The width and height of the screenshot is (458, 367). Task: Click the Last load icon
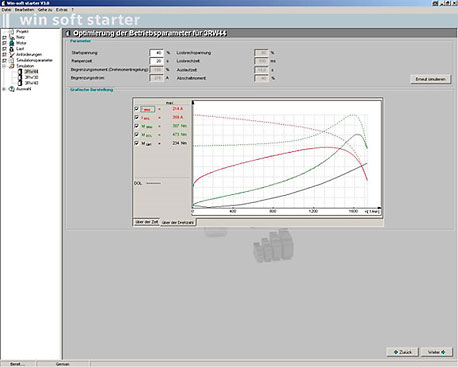pos(11,49)
